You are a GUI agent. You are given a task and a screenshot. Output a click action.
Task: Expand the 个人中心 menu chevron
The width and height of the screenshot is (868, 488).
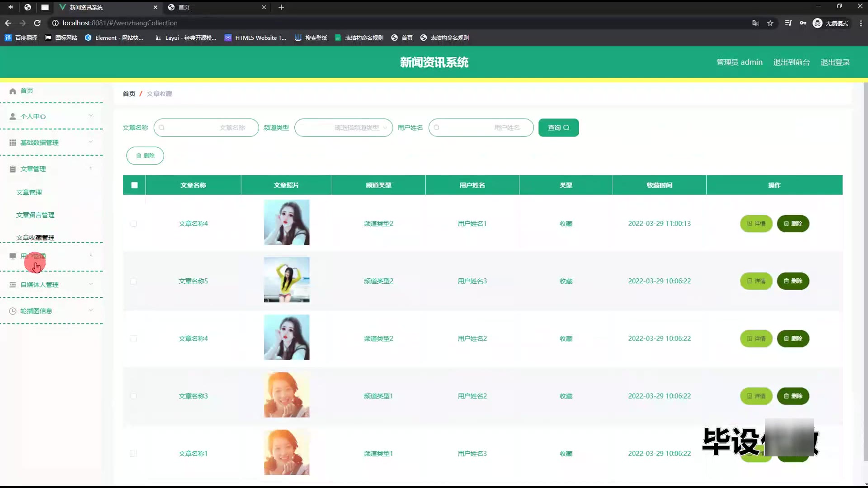(91, 116)
